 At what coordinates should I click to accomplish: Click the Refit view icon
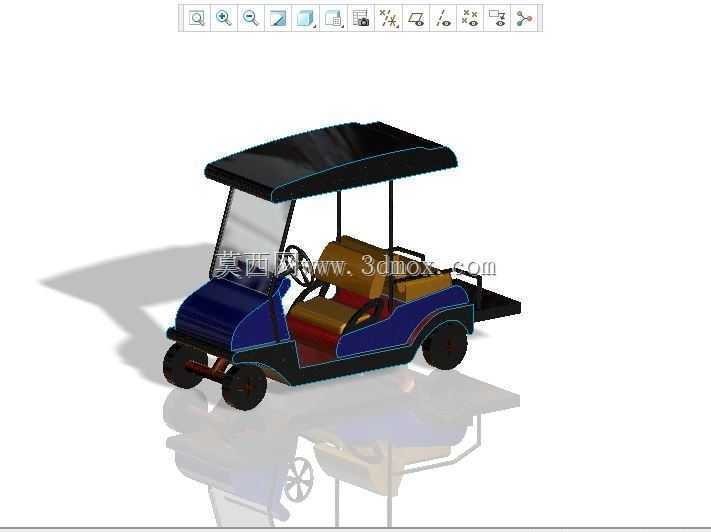point(197,19)
